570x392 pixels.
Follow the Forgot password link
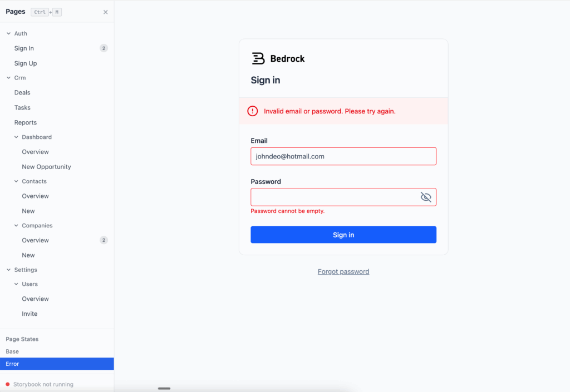[343, 272]
